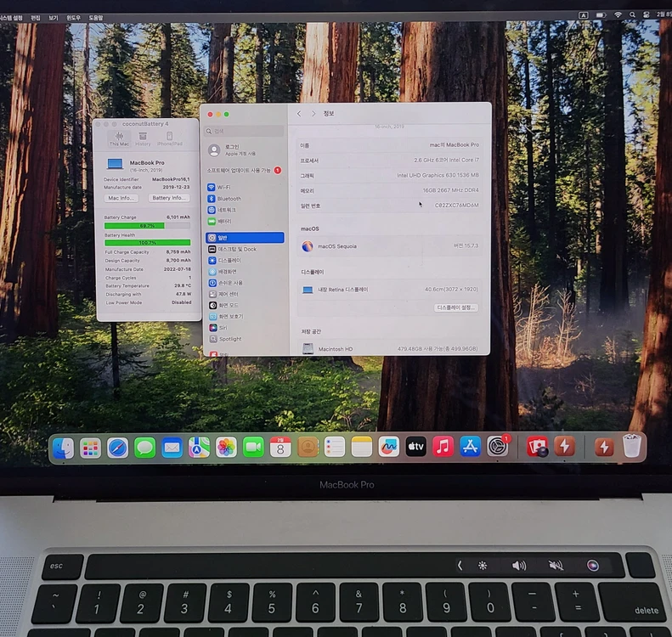This screenshot has height=637, width=672.
Task: Click Mac Info... button in coconutBattery
Action: tap(121, 198)
